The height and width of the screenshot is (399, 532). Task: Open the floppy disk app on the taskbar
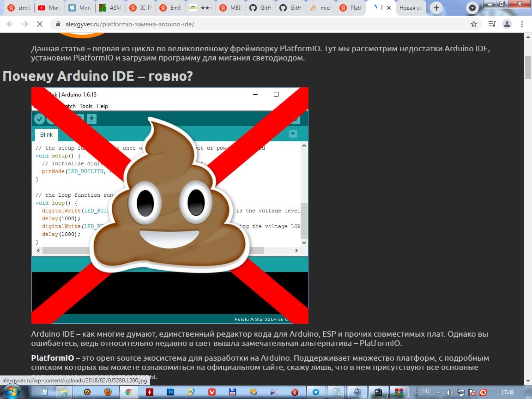[x=232, y=392]
